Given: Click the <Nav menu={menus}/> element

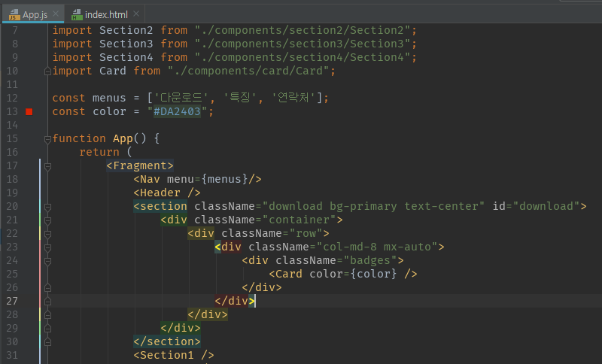Looking at the screenshot, I should pos(197,179).
